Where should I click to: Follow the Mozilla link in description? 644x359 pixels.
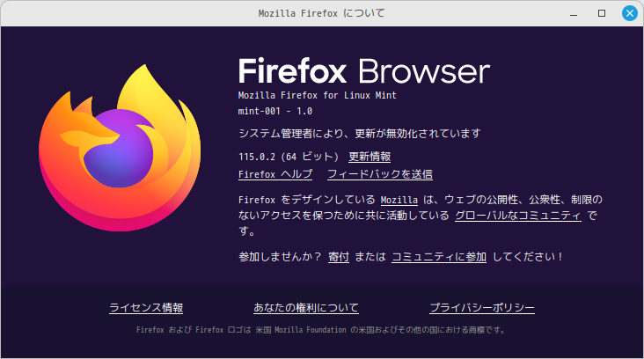(399, 200)
